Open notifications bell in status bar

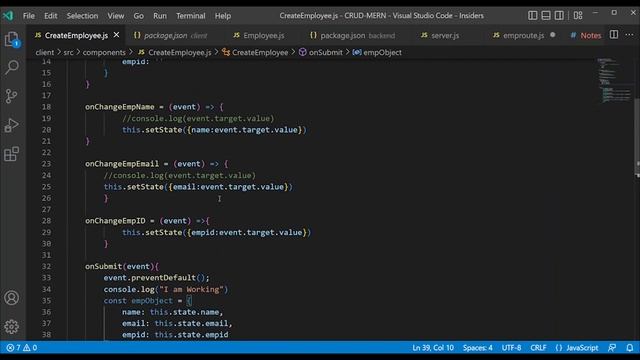[630, 348]
